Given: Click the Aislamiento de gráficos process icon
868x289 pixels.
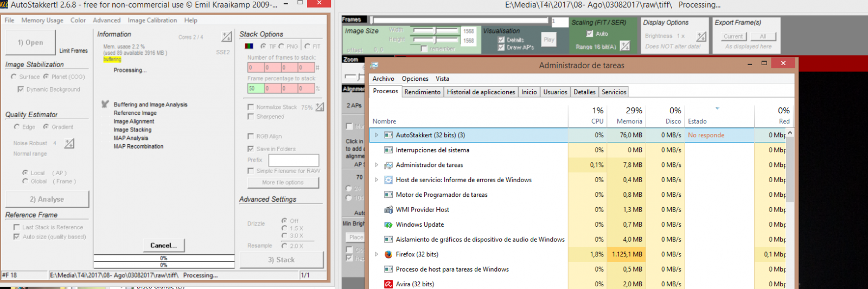Looking at the screenshot, I should [x=388, y=240].
